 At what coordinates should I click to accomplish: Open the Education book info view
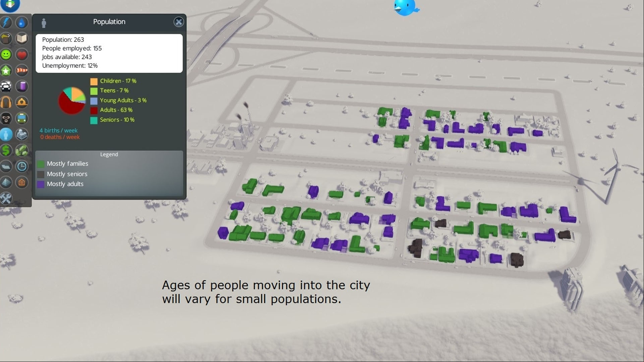coord(22,39)
